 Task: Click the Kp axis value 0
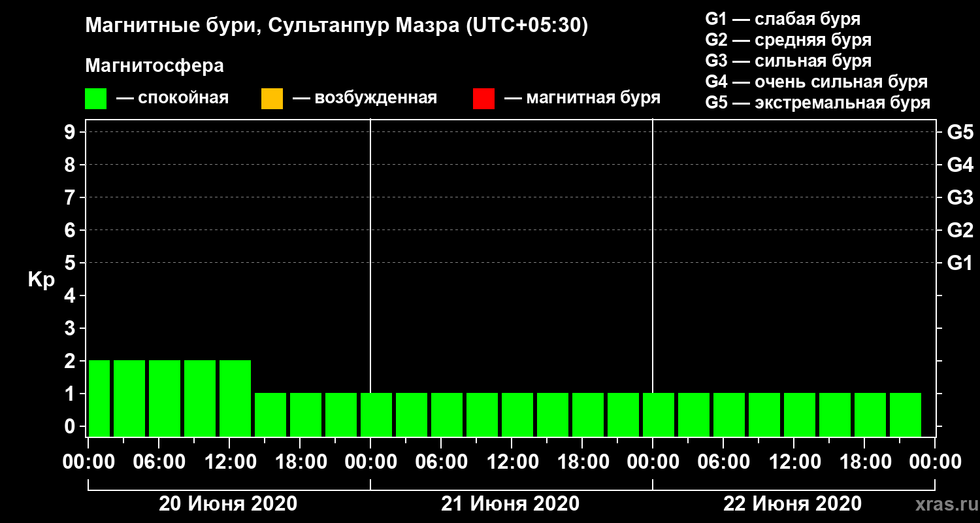pyautogui.click(x=71, y=426)
